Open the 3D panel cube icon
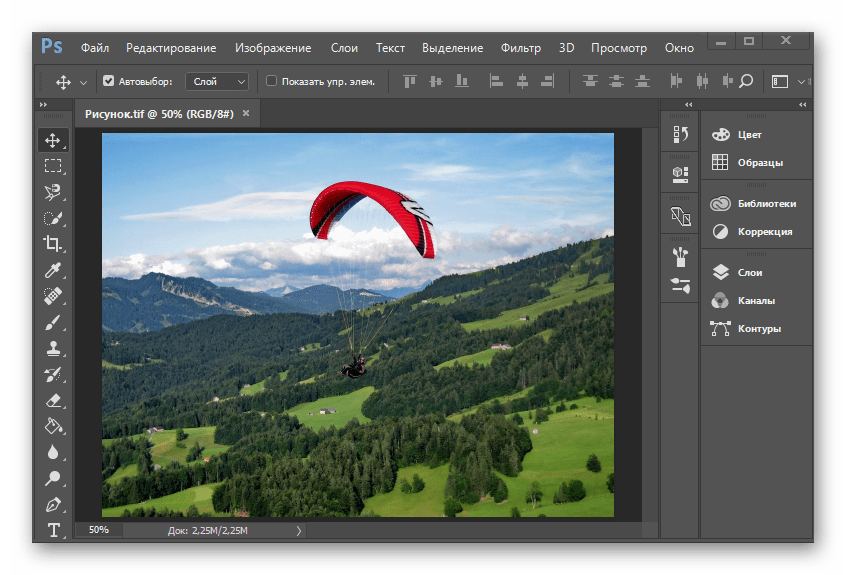The height and width of the screenshot is (575, 846). (680, 175)
